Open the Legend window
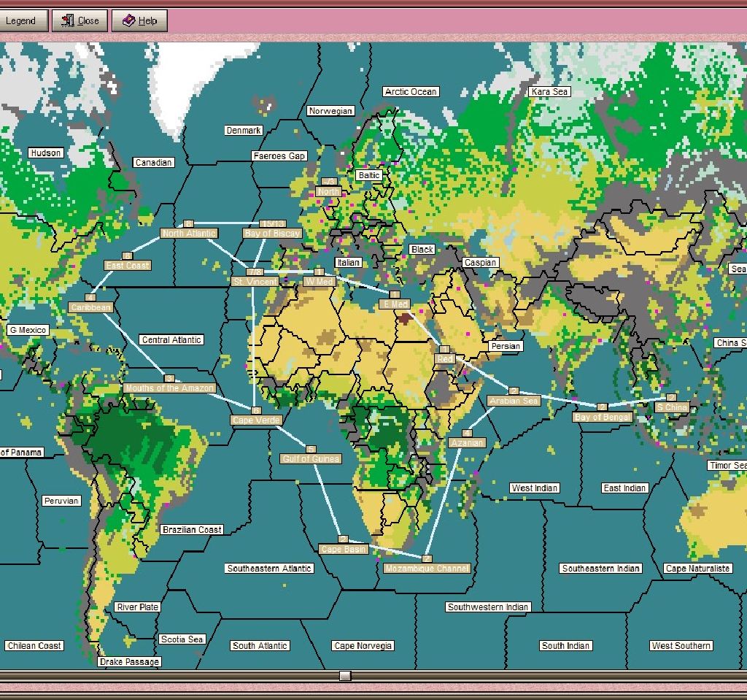Screen dimensions: 747x700 click(x=23, y=20)
